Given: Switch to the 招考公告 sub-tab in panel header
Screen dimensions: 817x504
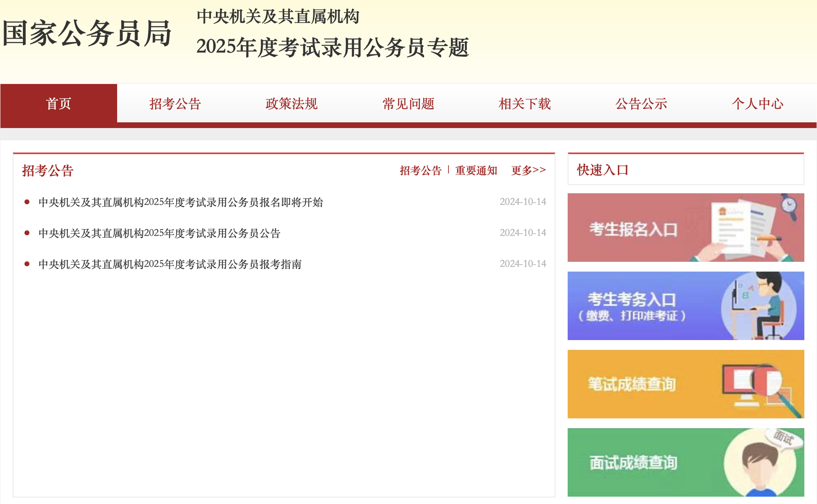Looking at the screenshot, I should tap(421, 170).
